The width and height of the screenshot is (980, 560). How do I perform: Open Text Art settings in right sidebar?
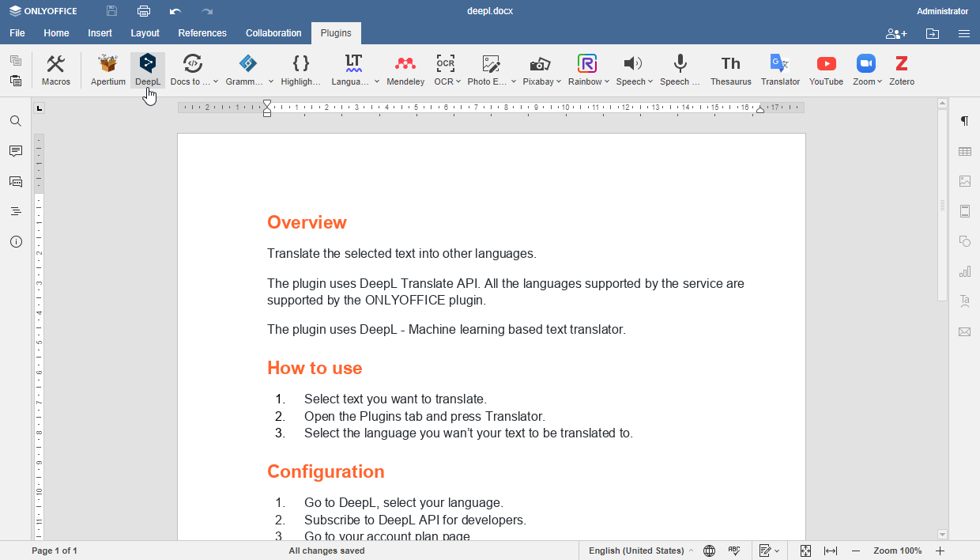[x=965, y=301]
